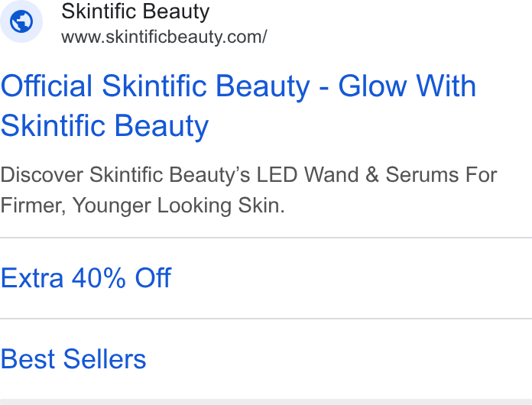Click the light-blue circle behind the globe
The image size is (532, 405).
(21, 21)
